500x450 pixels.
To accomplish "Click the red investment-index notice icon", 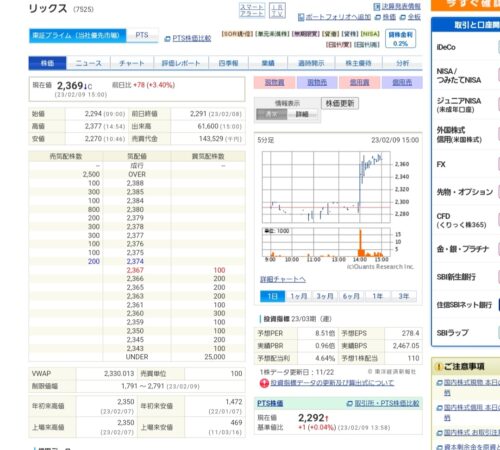I will 264,384.
